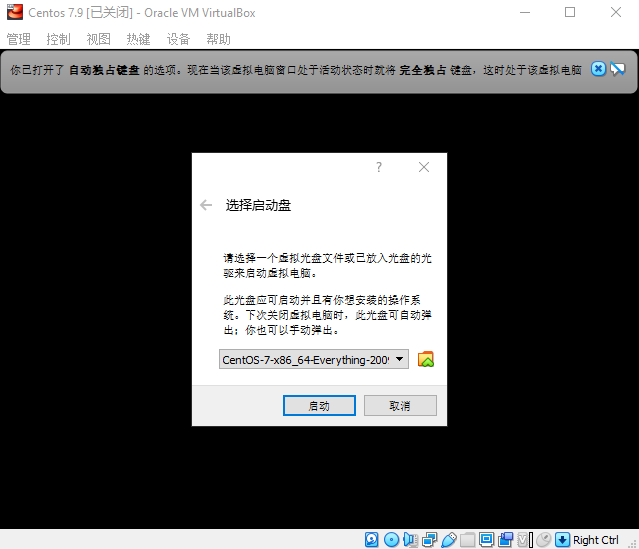Image resolution: width=639 pixels, height=549 pixels.
Task: Click the 启动 button
Action: [x=319, y=406]
